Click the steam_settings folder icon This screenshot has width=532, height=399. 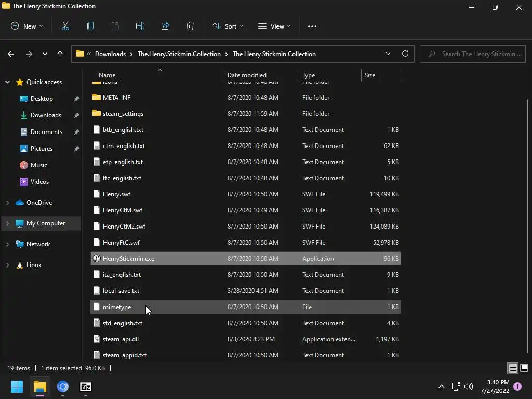click(x=97, y=113)
